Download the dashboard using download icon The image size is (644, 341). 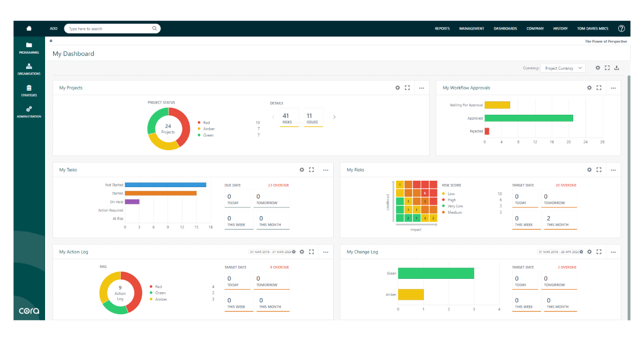(617, 68)
